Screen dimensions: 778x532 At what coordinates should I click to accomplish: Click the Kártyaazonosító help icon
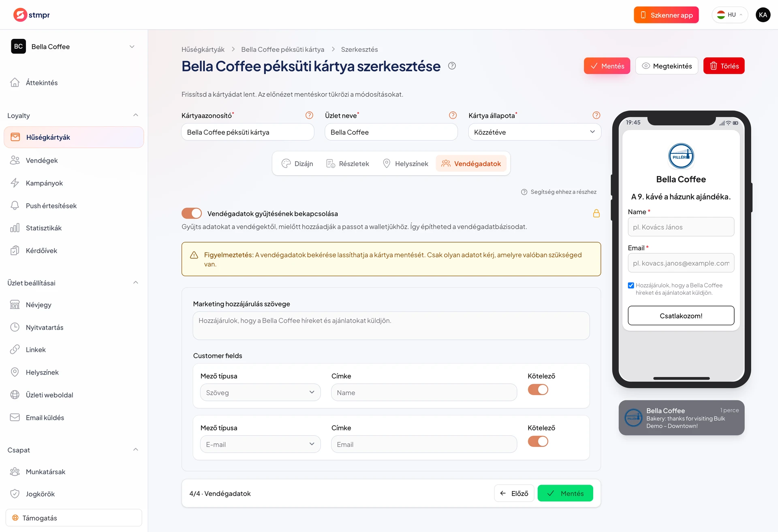tap(309, 115)
